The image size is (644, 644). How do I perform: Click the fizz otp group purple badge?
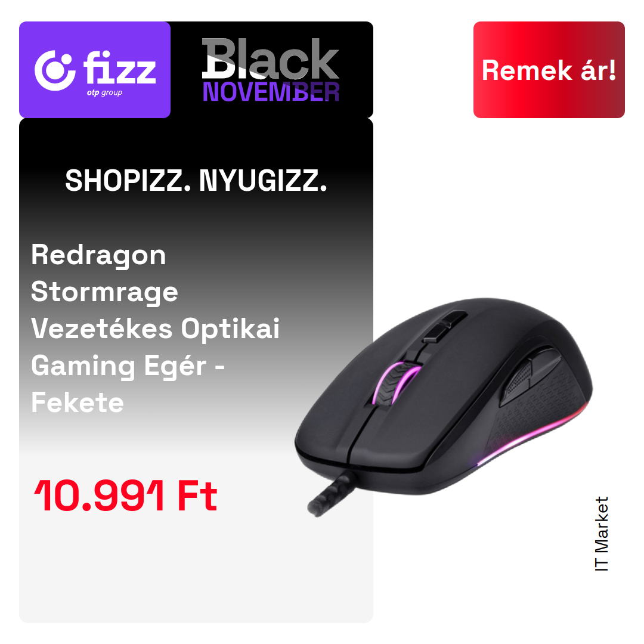[x=95, y=70]
